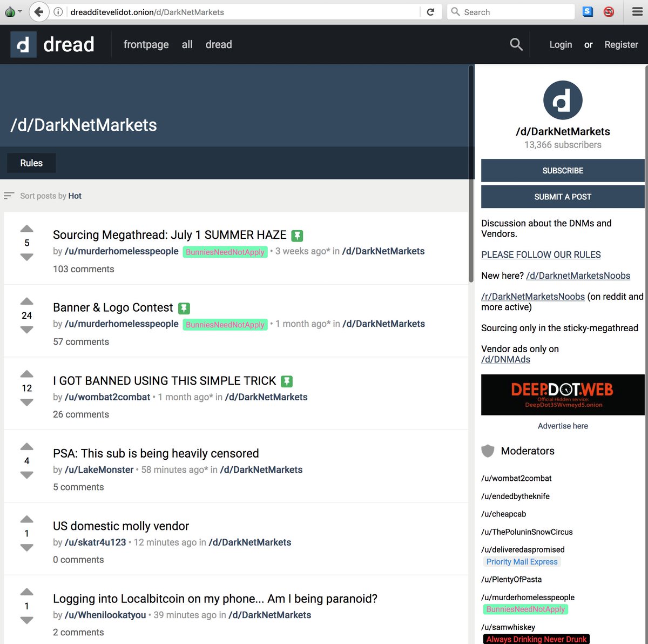Open moderator /u/samwhiskey profile

click(508, 627)
